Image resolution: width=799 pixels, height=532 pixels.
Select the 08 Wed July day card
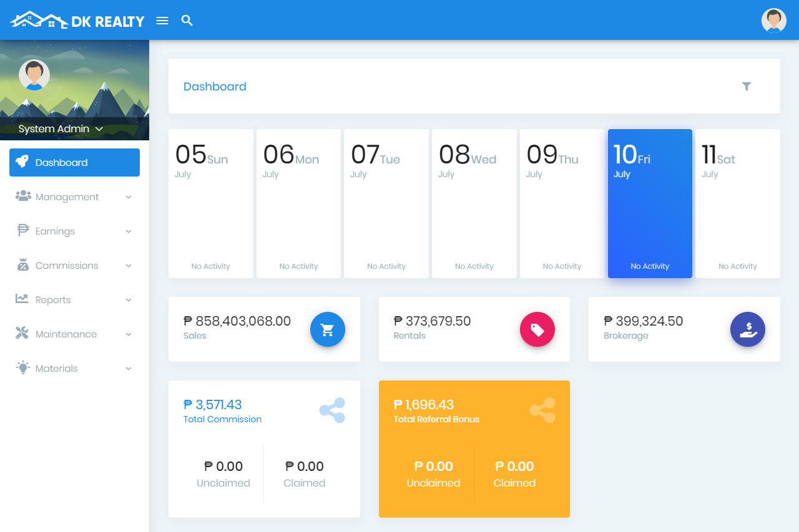(x=474, y=203)
